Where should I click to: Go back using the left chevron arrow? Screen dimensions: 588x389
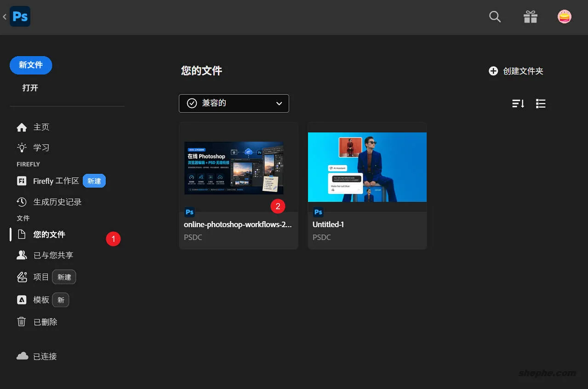coord(4,17)
